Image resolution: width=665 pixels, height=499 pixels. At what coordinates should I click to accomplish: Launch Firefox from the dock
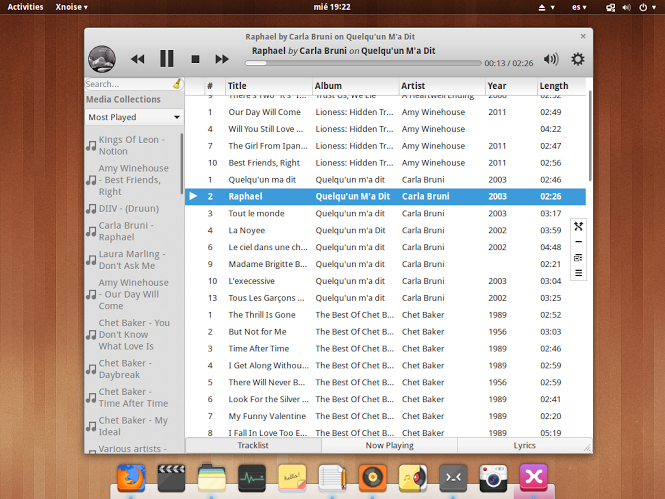coord(131,478)
